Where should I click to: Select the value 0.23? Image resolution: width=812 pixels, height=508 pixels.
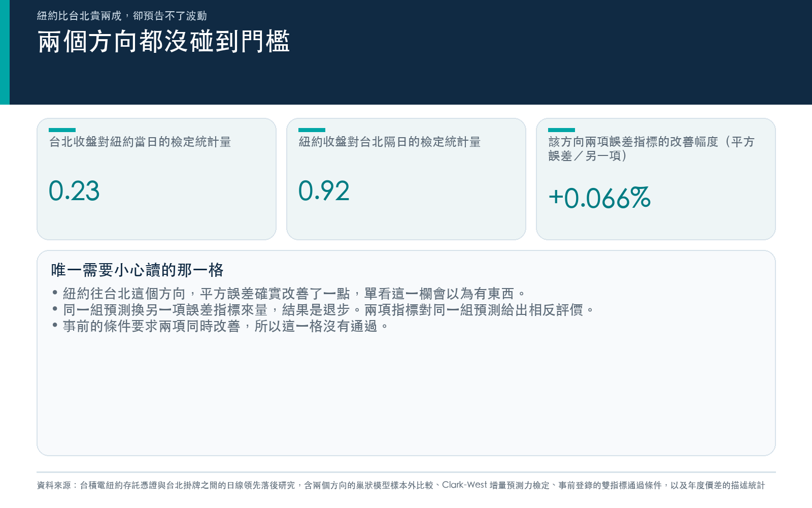pyautogui.click(x=74, y=191)
